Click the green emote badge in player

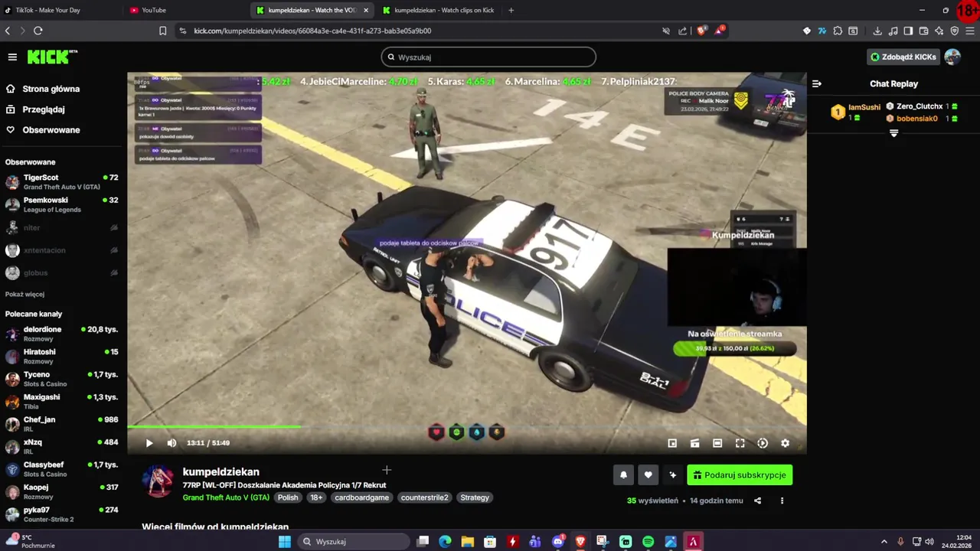tap(456, 432)
